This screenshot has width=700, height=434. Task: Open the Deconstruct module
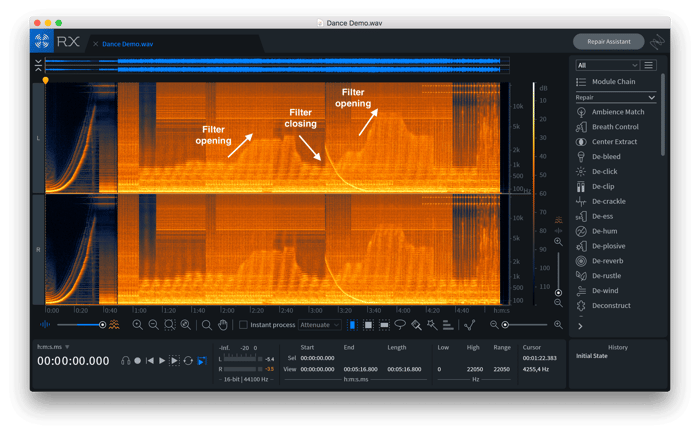tap(604, 306)
